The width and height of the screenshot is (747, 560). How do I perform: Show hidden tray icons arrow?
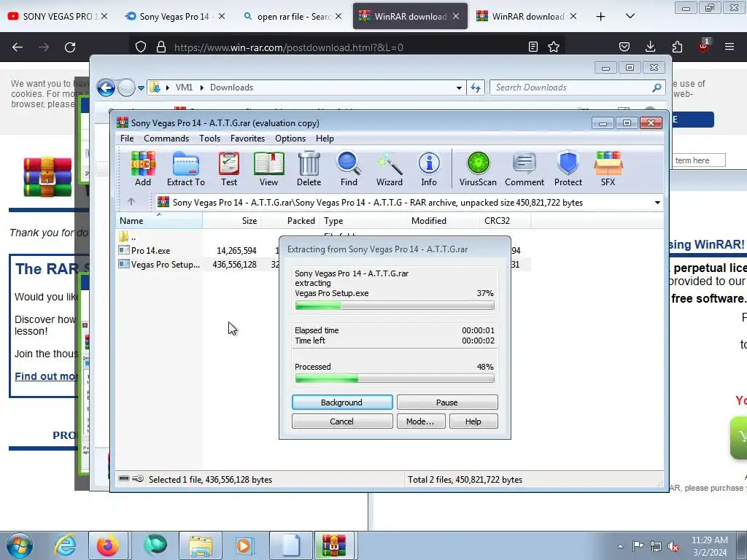tap(620, 546)
